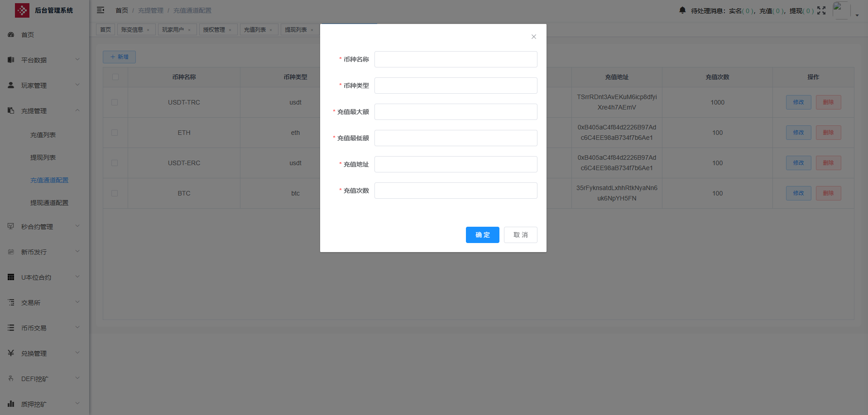
Task: Expand the 交易所 menu
Action: click(77, 302)
